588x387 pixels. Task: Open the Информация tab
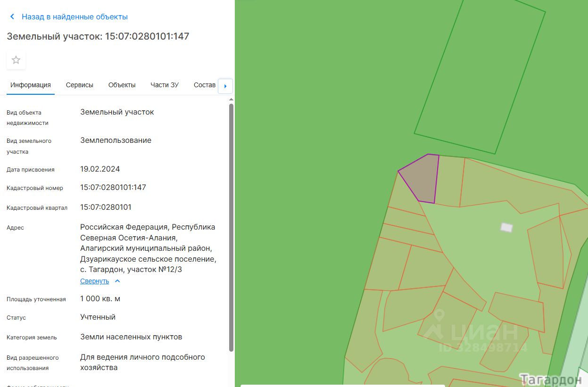31,85
